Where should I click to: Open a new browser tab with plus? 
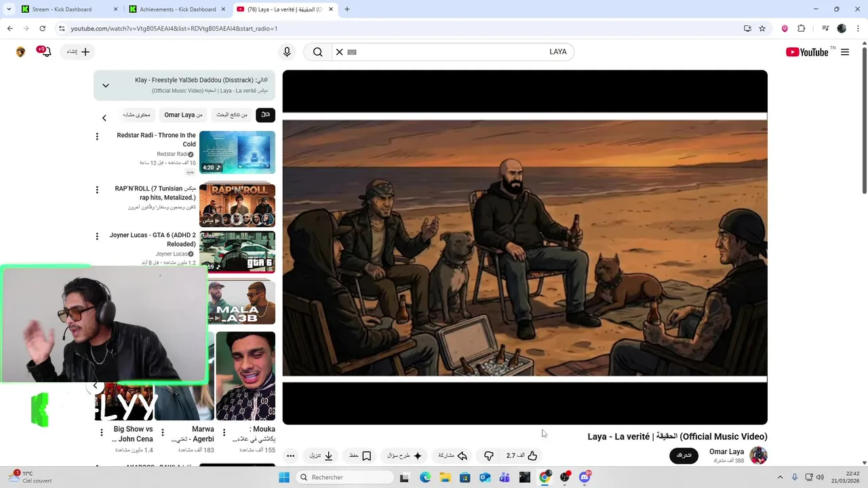tap(347, 9)
